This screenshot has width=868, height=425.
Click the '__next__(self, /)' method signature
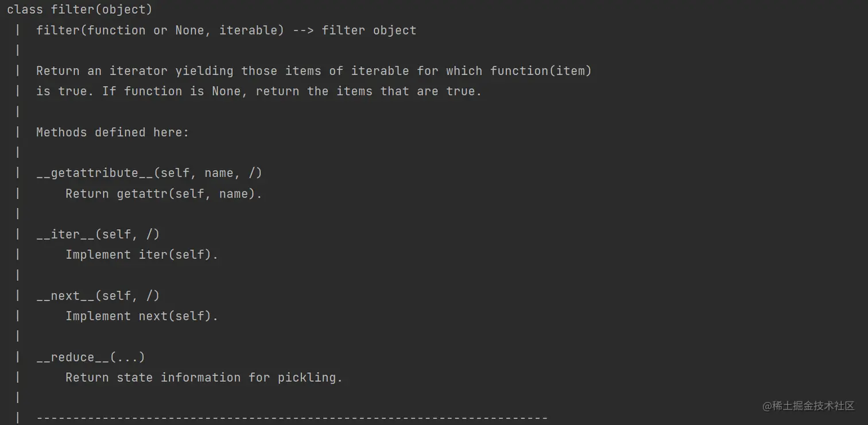[x=98, y=296]
